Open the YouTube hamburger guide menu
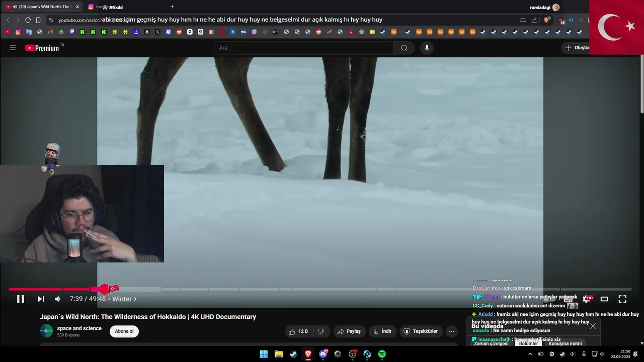Screen dimensions: 644x362 (x=13, y=48)
